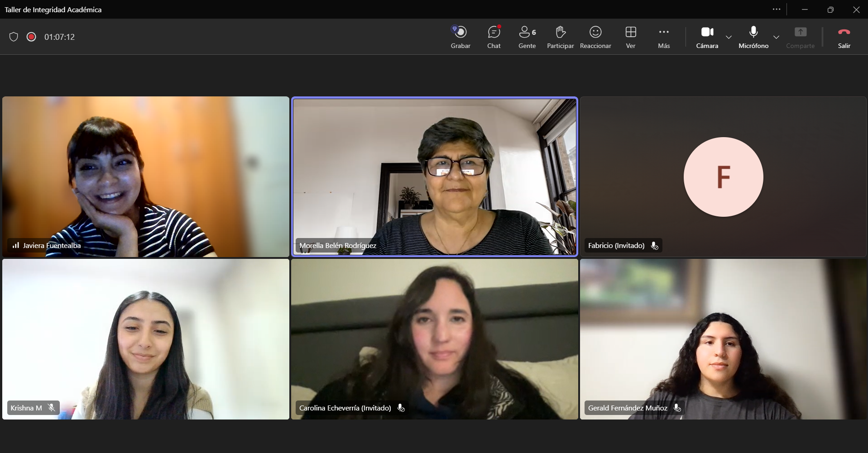Raise hand with Participar button

pyautogui.click(x=560, y=37)
